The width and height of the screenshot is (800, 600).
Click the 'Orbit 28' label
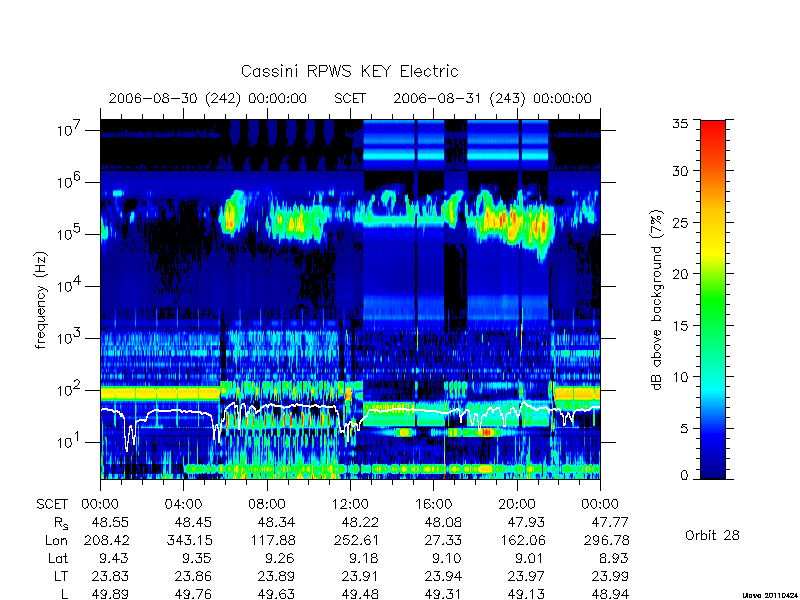(712, 535)
